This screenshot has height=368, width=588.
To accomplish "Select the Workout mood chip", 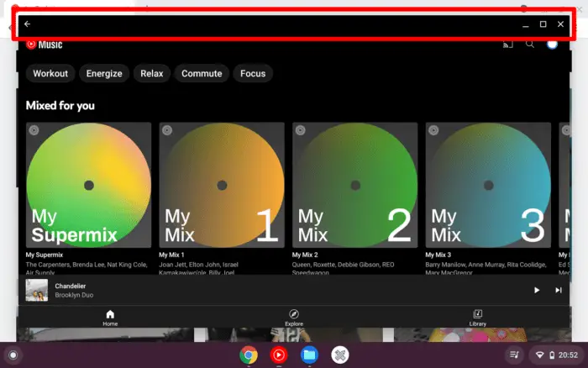I will click(50, 74).
